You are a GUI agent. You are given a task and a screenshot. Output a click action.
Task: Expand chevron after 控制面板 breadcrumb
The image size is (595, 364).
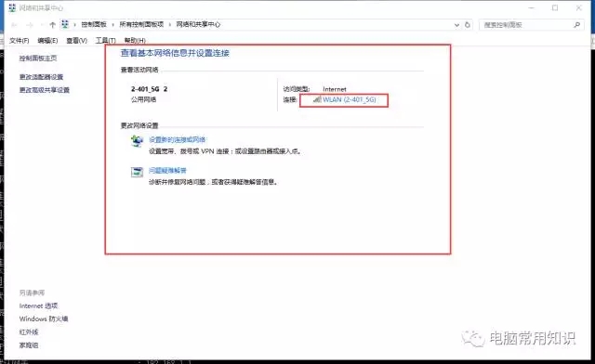112,25
